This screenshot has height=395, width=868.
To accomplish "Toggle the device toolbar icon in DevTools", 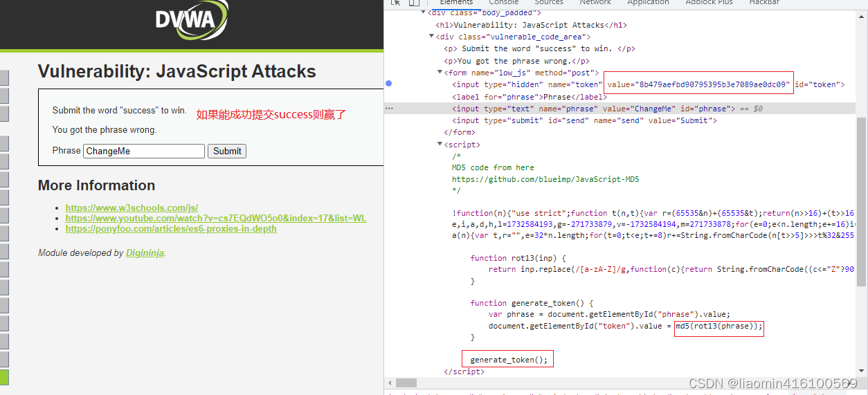I will point(414,3).
